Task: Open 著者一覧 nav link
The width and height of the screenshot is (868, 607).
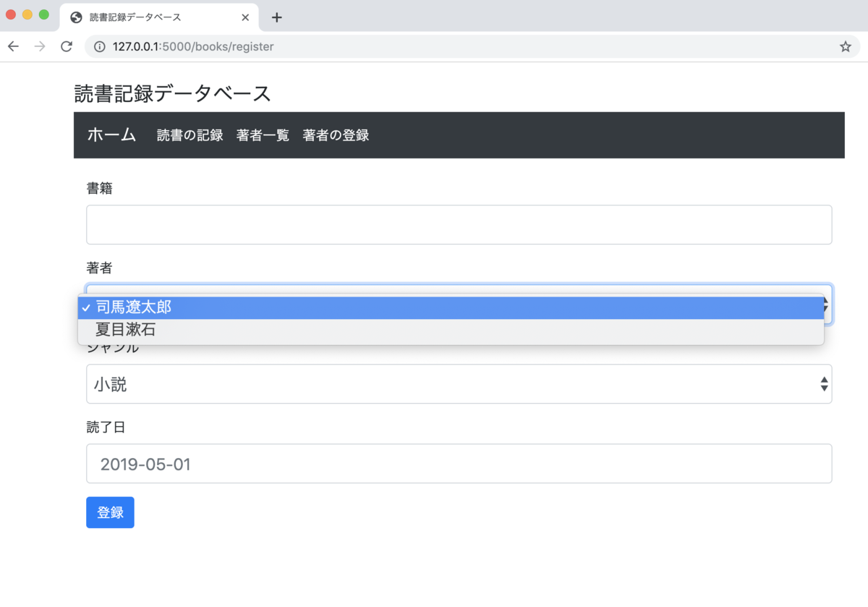Action: coord(263,135)
